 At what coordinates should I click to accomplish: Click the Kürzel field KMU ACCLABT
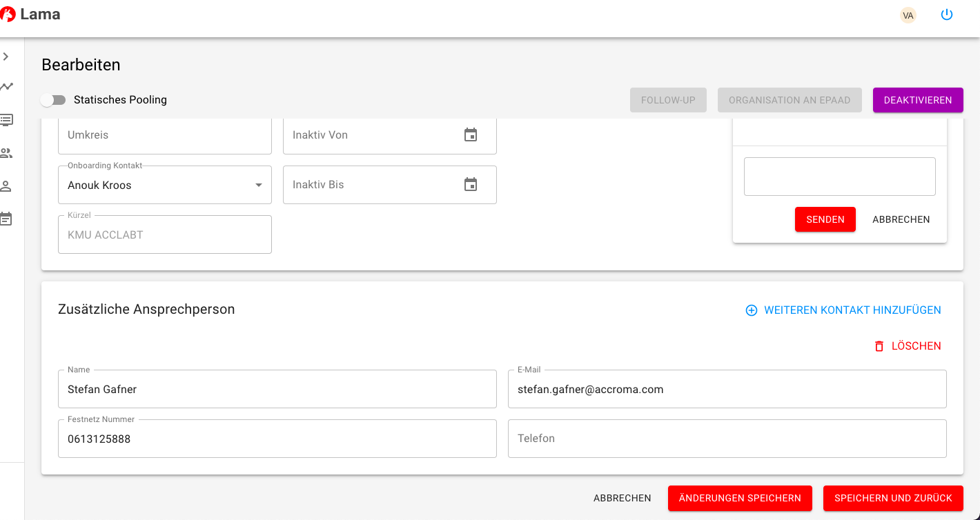(165, 234)
